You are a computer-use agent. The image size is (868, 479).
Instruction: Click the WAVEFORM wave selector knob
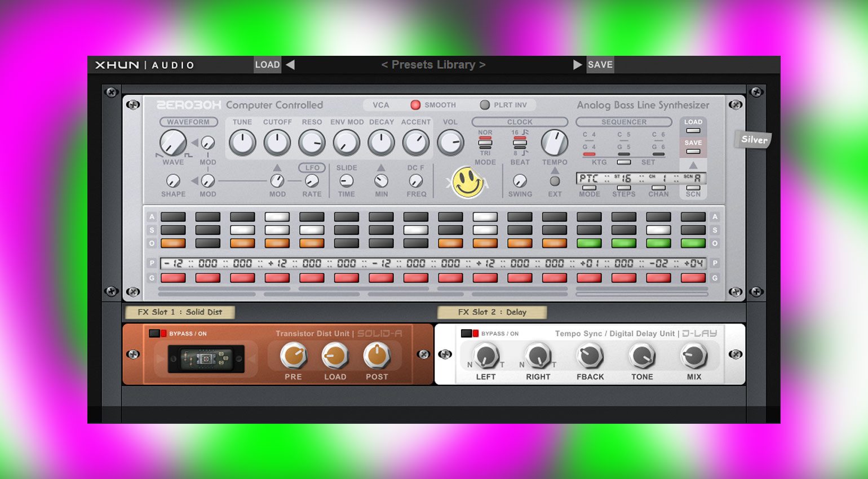pos(172,143)
